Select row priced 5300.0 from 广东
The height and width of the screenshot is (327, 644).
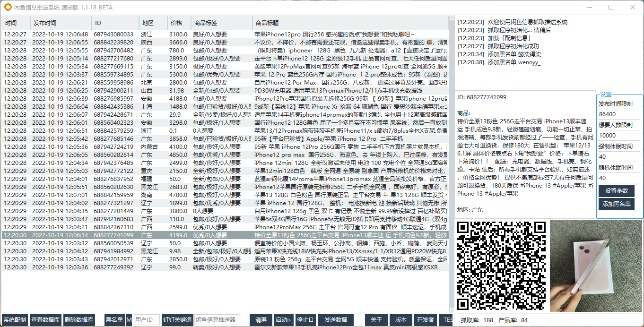pyautogui.click(x=225, y=75)
